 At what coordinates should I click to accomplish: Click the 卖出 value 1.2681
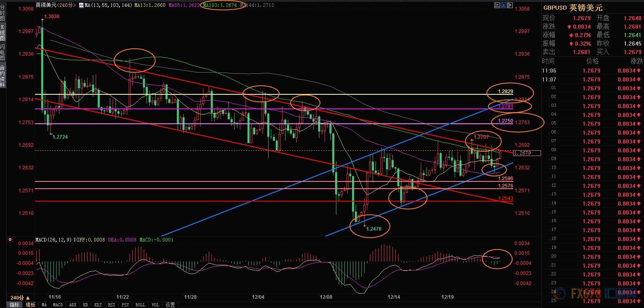(582, 52)
